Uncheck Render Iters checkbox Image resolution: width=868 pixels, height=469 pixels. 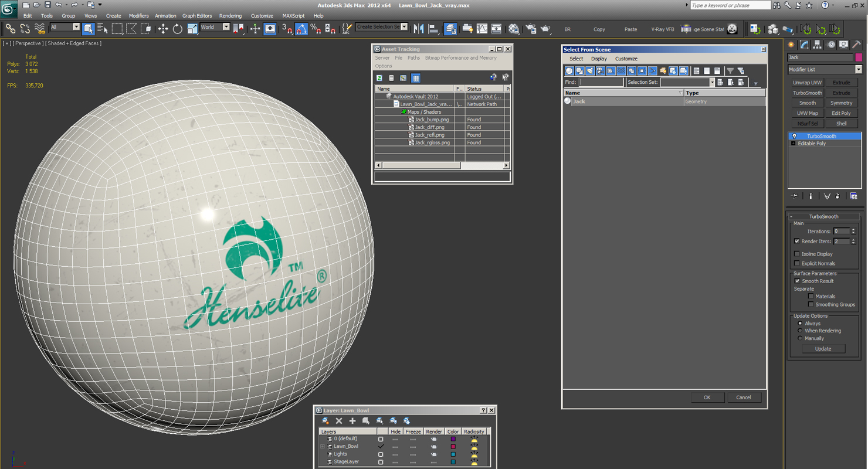[x=796, y=241]
